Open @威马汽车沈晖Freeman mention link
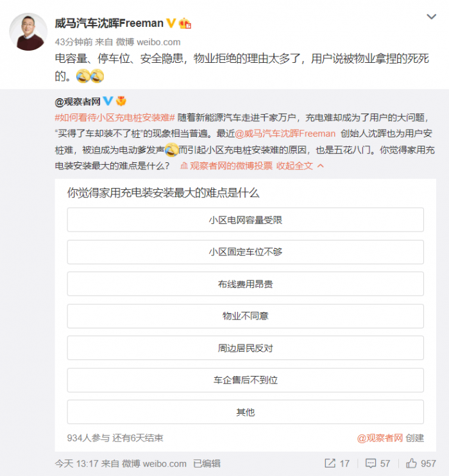 (x=285, y=133)
